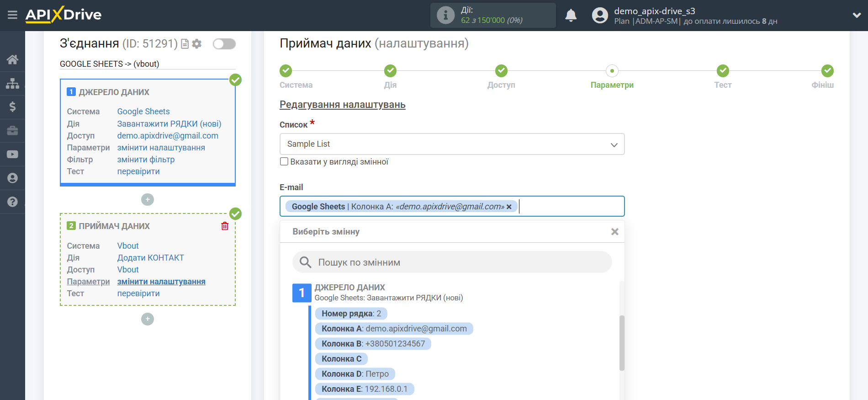The width and height of the screenshot is (868, 400).
Task: Open demo.apixdrive@gmail.com access link
Action: (x=168, y=136)
